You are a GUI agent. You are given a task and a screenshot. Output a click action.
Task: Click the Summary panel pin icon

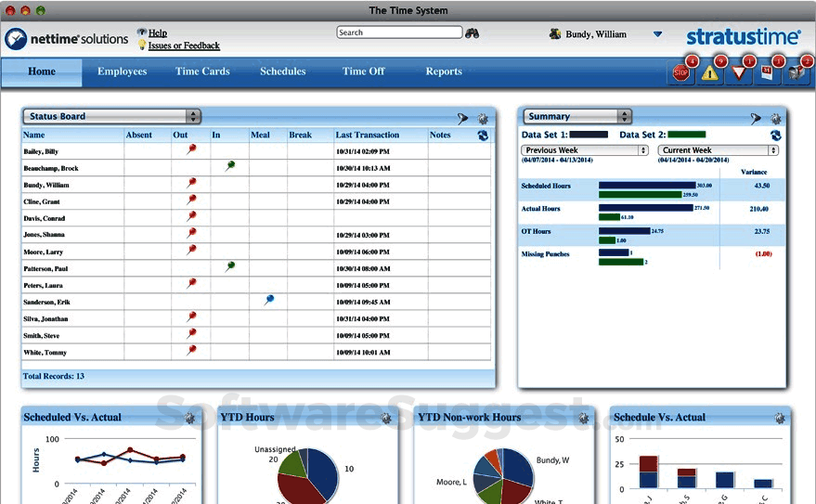click(756, 119)
